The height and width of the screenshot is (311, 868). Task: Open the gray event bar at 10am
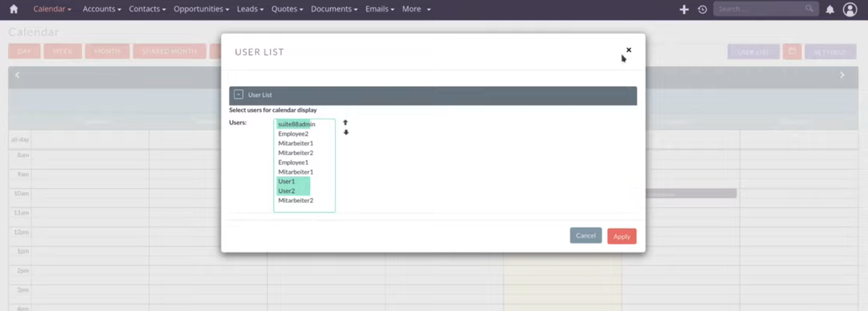point(691,193)
